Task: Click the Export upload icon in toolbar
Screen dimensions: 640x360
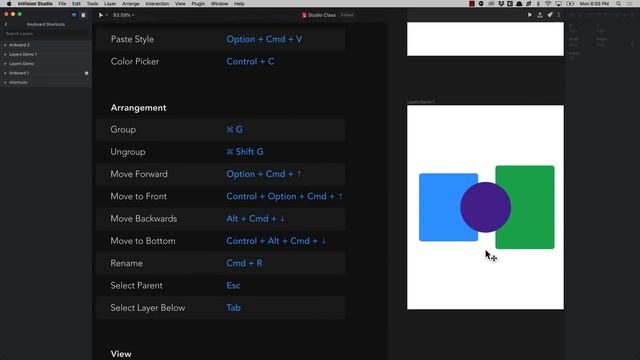Action: tap(540, 15)
